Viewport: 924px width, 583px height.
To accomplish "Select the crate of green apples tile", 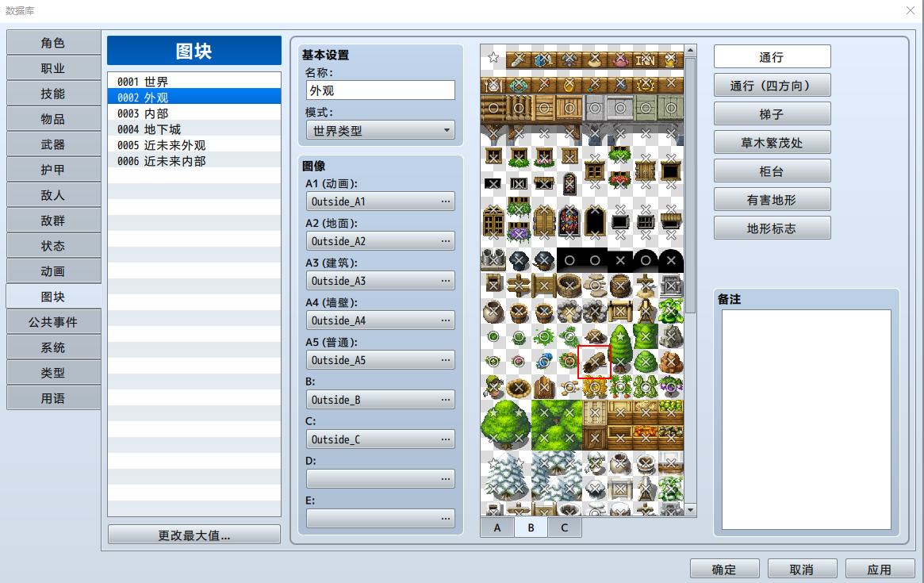I will point(672,414).
